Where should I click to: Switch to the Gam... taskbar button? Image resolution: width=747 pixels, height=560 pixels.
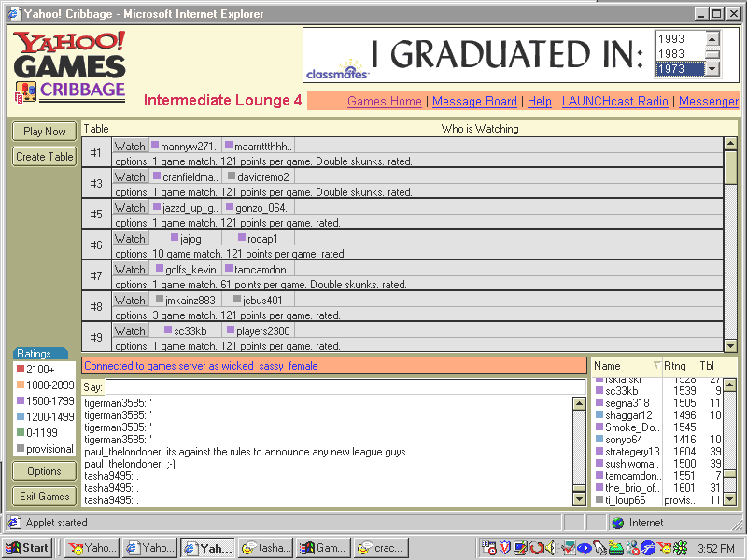click(323, 548)
